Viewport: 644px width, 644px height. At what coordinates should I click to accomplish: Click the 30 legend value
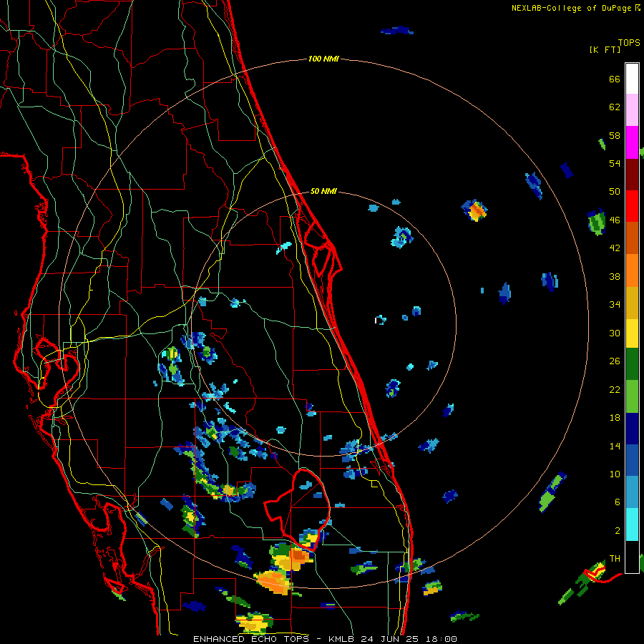click(x=615, y=333)
